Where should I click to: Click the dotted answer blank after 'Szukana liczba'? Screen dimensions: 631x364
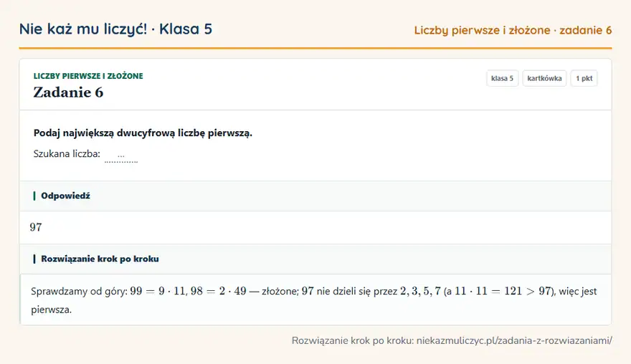point(121,156)
